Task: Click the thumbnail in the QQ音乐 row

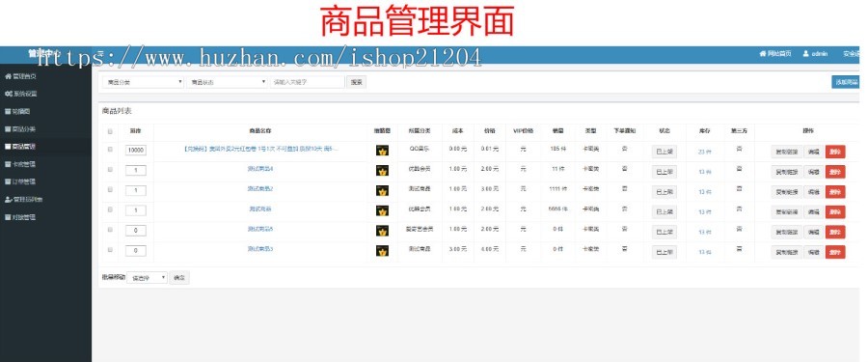Action: pyautogui.click(x=382, y=151)
